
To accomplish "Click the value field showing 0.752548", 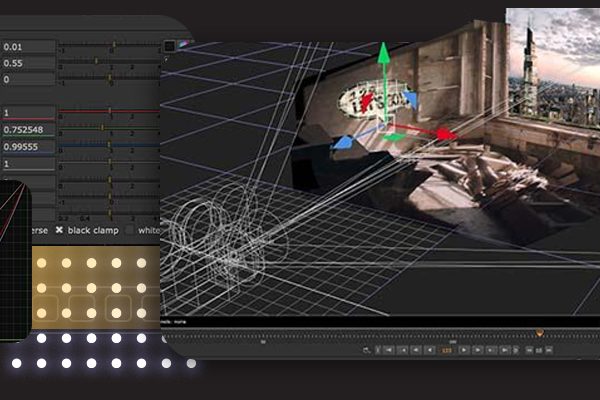I will (27, 129).
